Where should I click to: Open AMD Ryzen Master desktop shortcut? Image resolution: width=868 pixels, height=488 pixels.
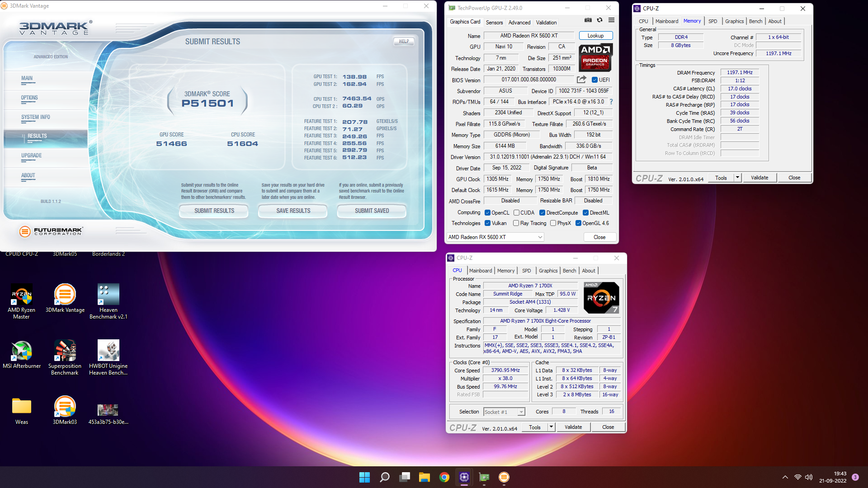21,301
